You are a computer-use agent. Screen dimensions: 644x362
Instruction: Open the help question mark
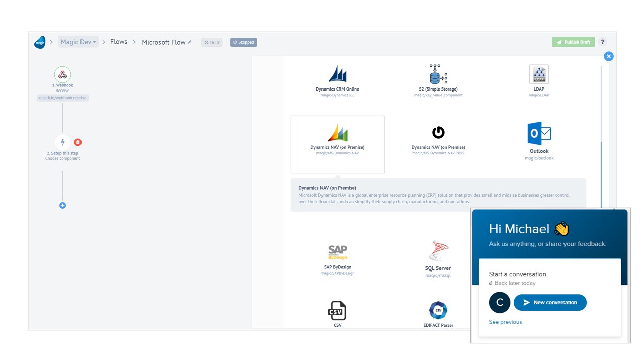(602, 42)
